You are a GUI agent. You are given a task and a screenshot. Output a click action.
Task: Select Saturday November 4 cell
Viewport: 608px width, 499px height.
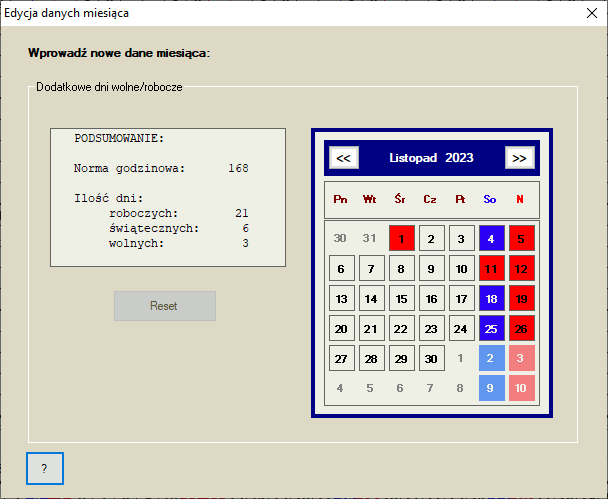coord(491,239)
